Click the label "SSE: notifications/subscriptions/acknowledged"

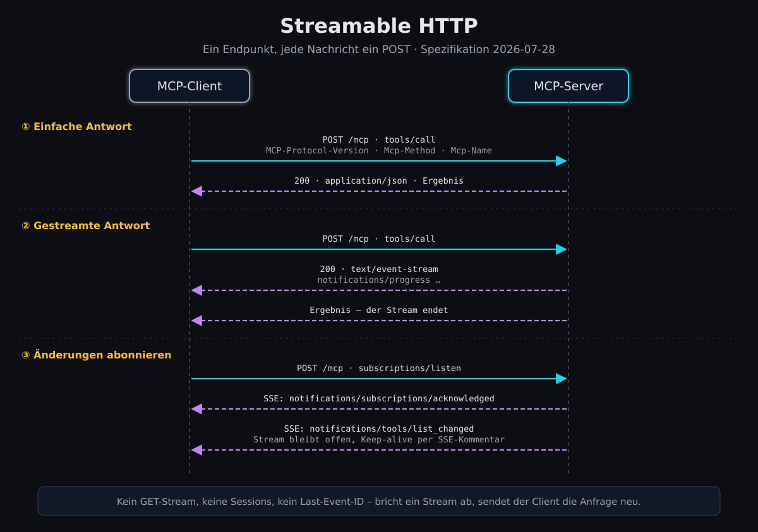[379, 399]
